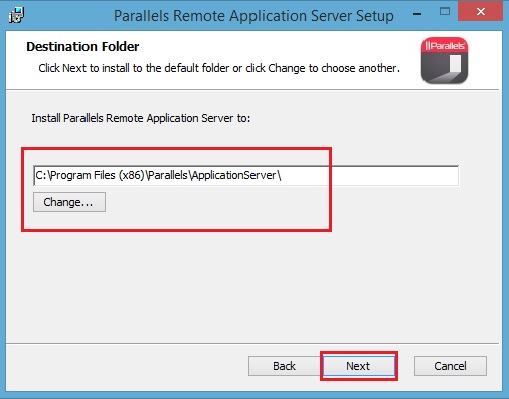This screenshot has height=399, width=509.
Task: Click the Parallels logo icon
Action: pyautogui.click(x=444, y=60)
